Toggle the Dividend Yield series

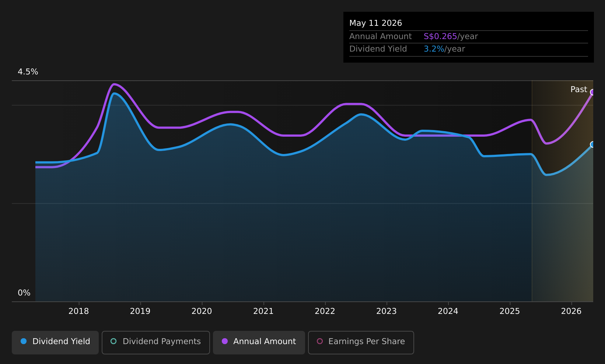tap(55, 342)
